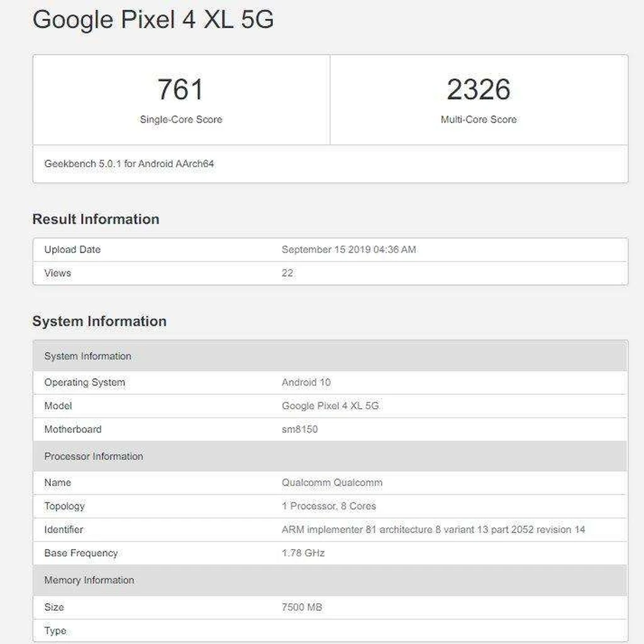The image size is (644, 644).
Task: Select the 2326 multi-core score value
Action: (479, 89)
